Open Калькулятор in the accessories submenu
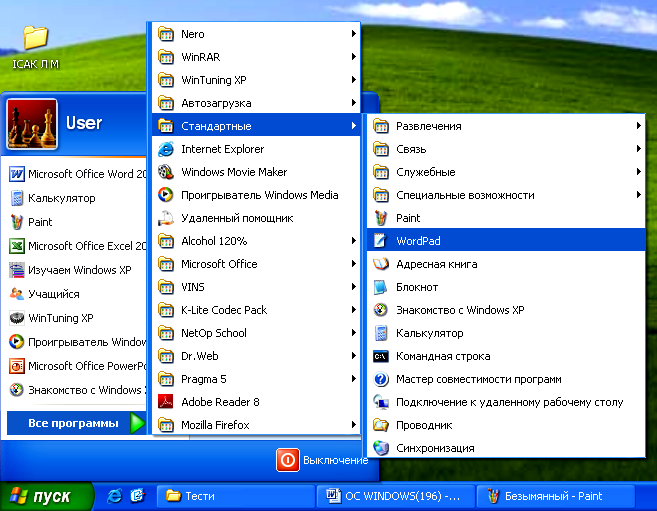 point(506,333)
